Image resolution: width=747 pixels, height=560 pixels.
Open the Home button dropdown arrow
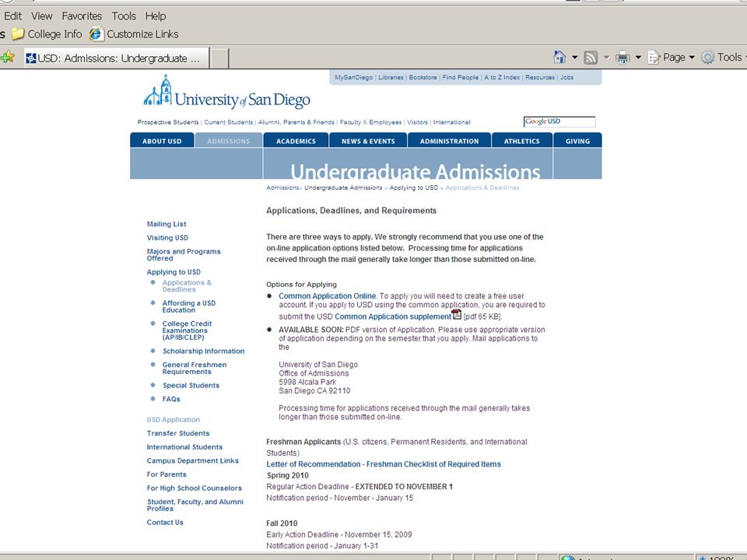pyautogui.click(x=574, y=58)
